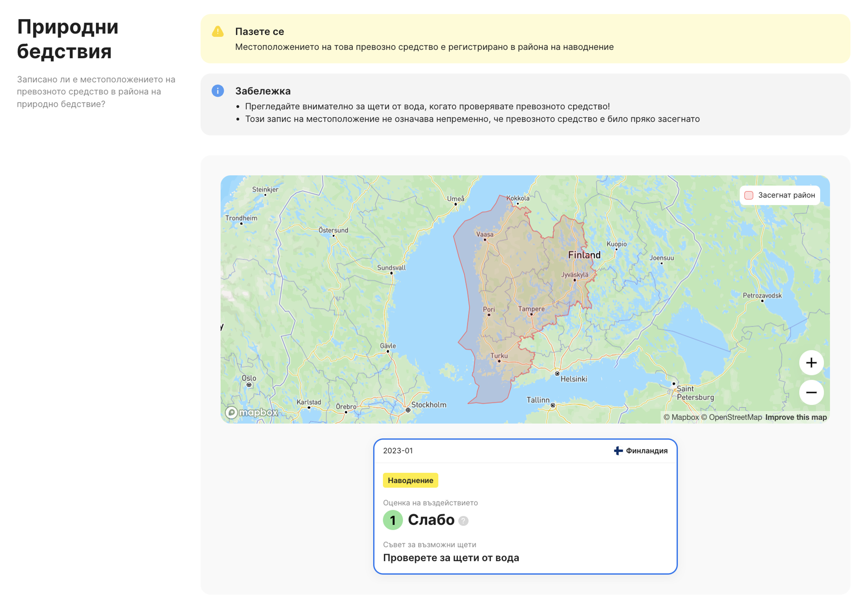Viewport: 868px width, 606px height.
Task: Click the Пазете се warning heading
Action: [259, 31]
